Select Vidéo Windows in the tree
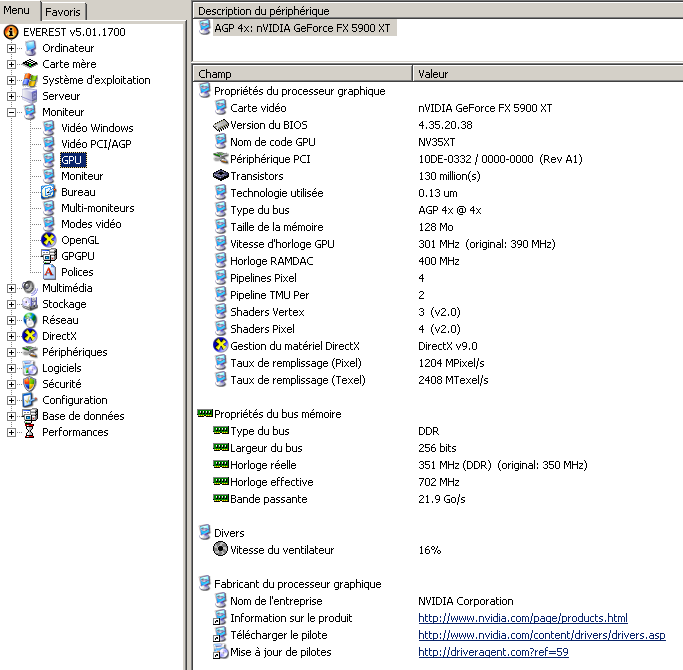The image size is (683, 670). [97, 128]
